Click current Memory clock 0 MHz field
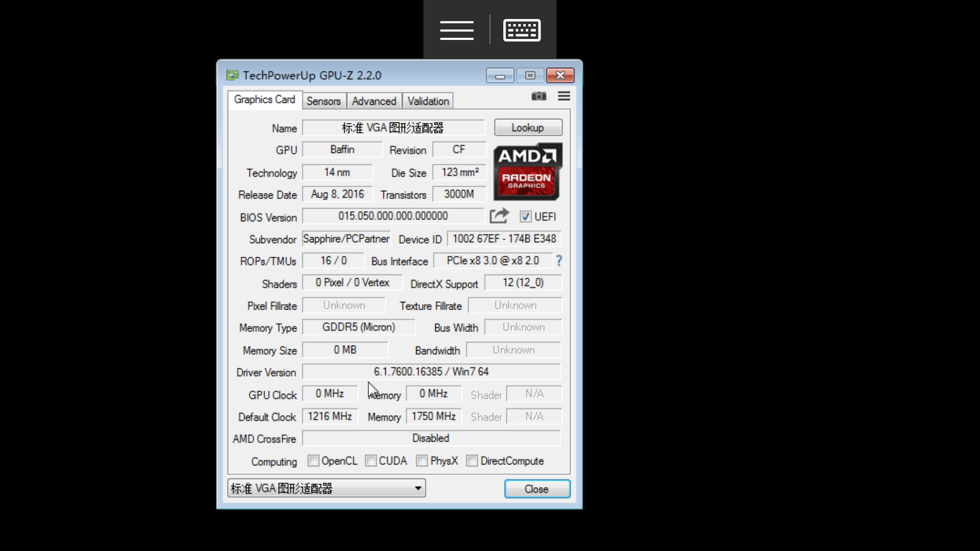 (x=434, y=394)
